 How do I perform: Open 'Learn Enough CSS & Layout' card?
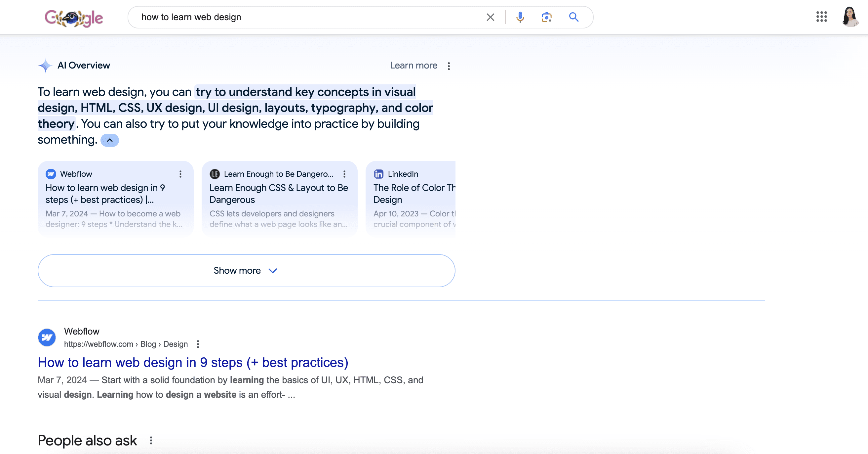click(x=279, y=198)
